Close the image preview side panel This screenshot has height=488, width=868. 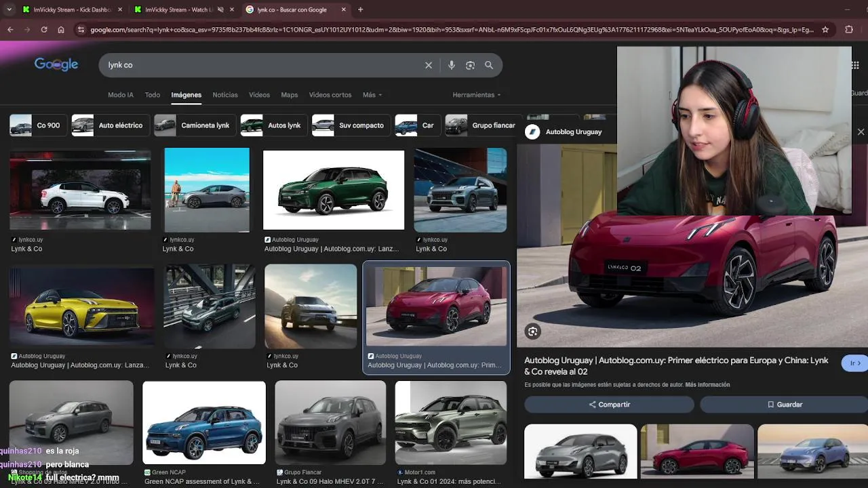point(861,131)
